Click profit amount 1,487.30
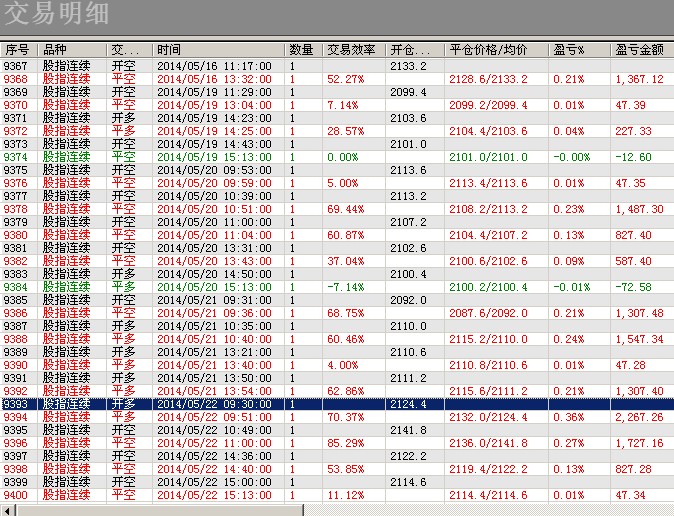Screen dimensions: 674x516 click(639, 209)
